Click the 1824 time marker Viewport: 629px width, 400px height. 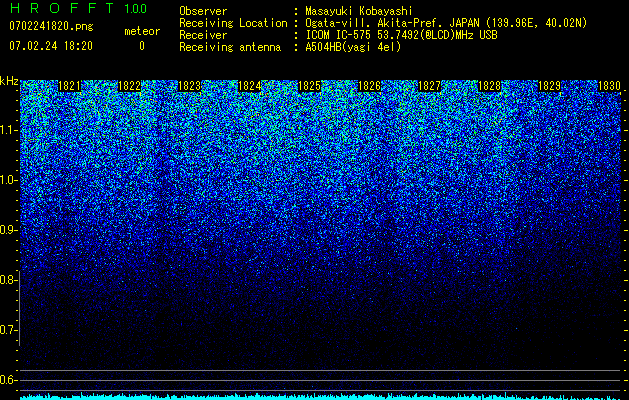[x=250, y=86]
